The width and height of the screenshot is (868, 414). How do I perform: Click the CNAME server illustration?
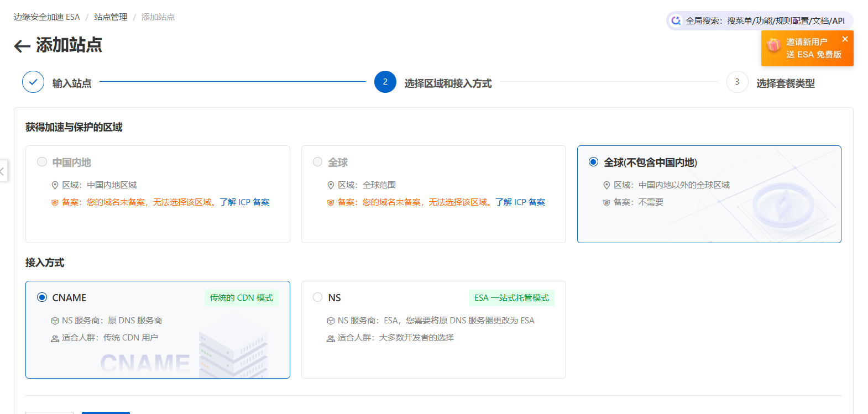pos(233,354)
